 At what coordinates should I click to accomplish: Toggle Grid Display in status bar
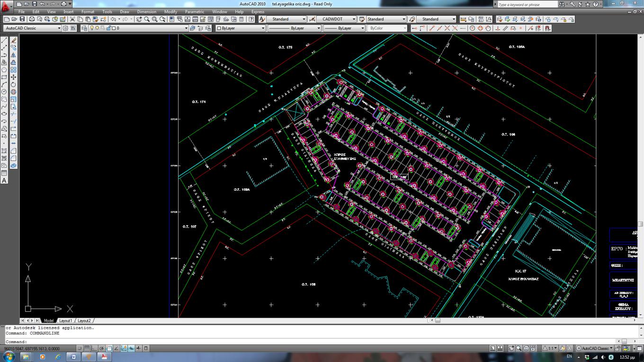tap(87, 348)
